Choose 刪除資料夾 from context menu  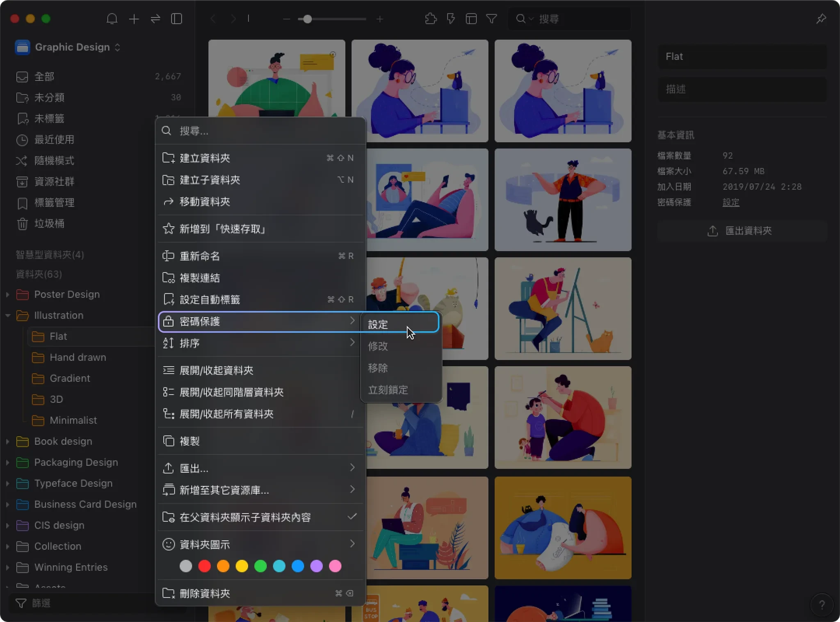260,593
